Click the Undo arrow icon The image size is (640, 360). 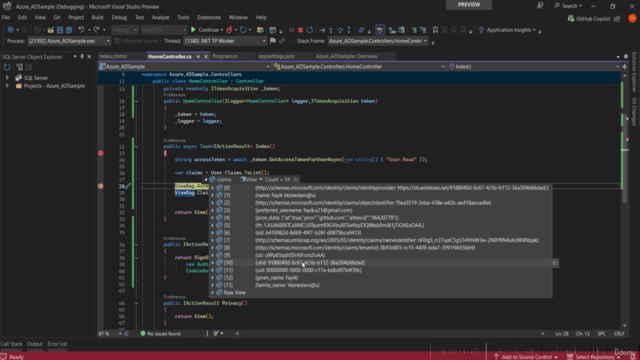coord(81,30)
